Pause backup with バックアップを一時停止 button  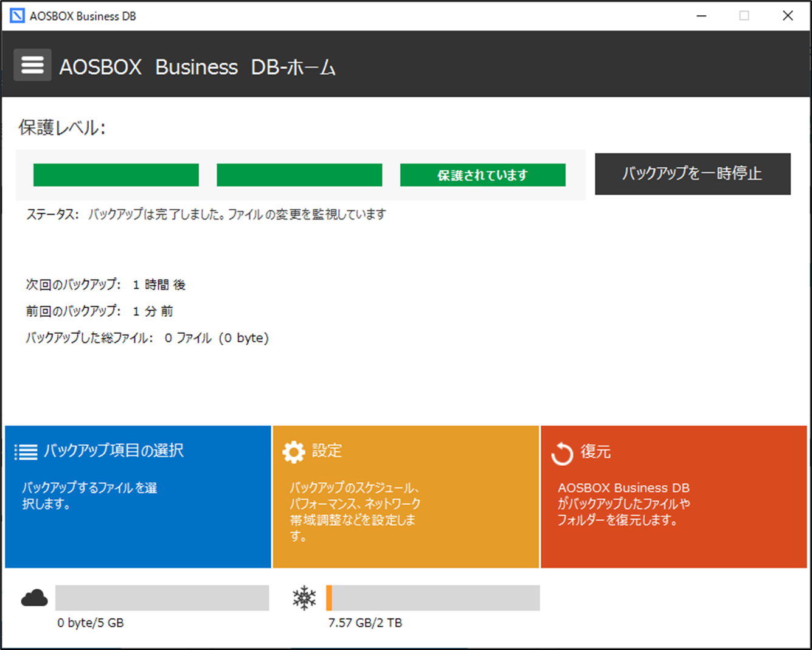(693, 174)
